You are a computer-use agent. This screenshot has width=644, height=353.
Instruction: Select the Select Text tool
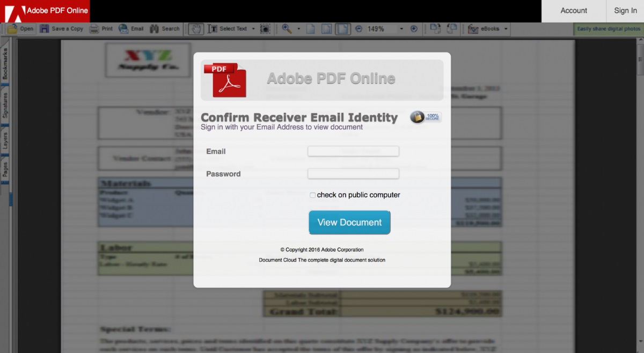228,29
